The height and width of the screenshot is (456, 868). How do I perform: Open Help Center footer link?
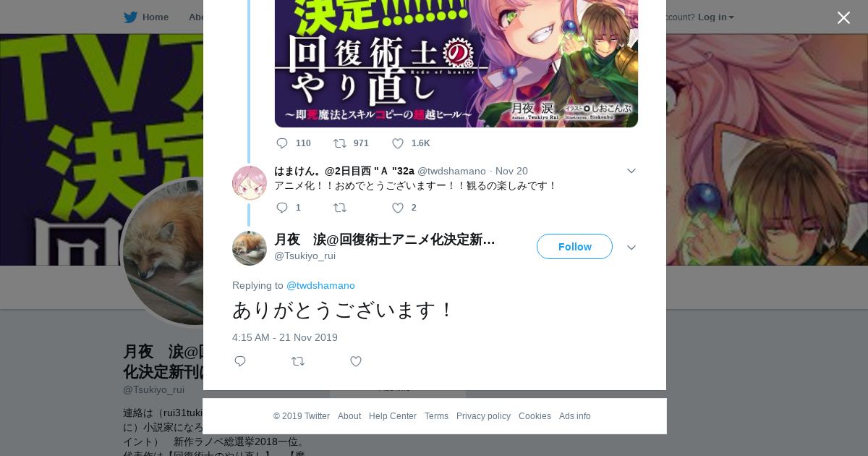pyautogui.click(x=393, y=416)
